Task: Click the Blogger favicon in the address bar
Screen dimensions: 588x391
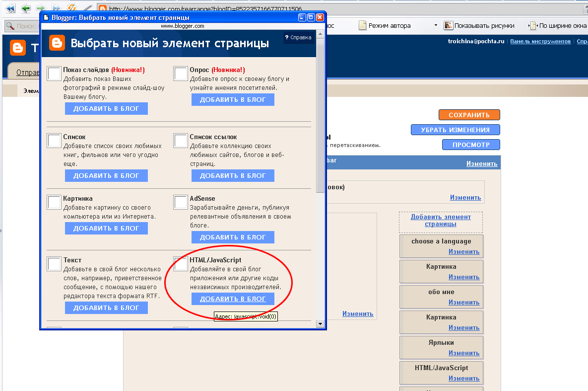Action: coord(102,8)
